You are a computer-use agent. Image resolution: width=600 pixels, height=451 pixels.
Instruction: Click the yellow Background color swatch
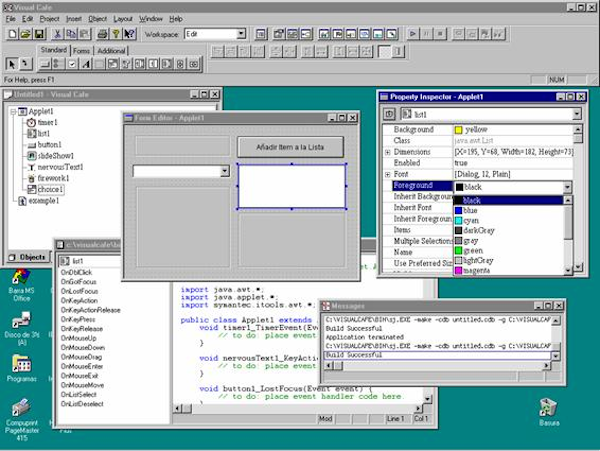tap(458, 130)
